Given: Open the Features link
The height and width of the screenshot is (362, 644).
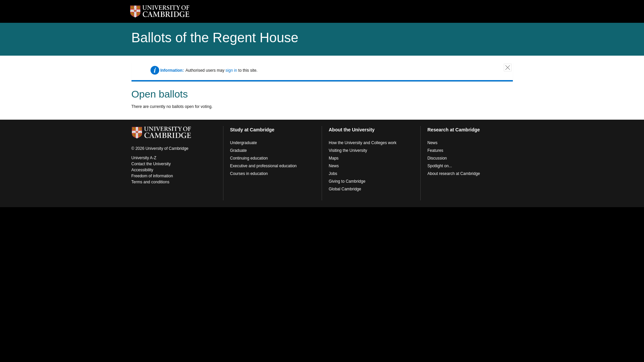Looking at the screenshot, I should [x=435, y=150].
